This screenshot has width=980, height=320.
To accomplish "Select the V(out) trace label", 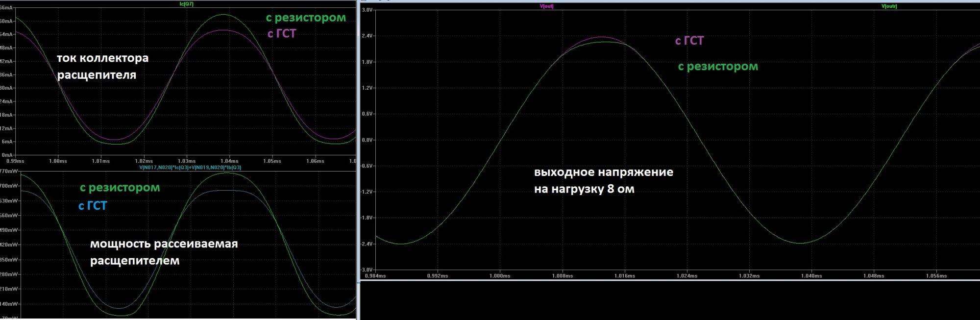I will [546, 6].
